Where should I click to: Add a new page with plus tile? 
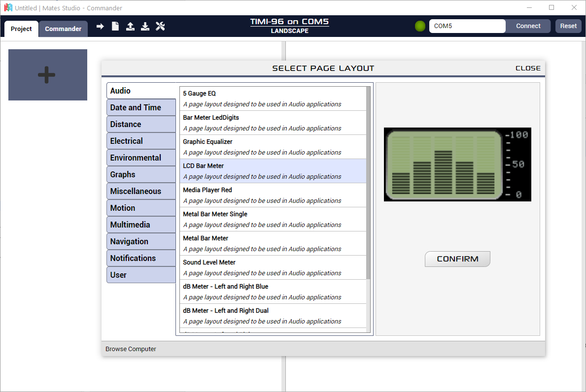48,75
